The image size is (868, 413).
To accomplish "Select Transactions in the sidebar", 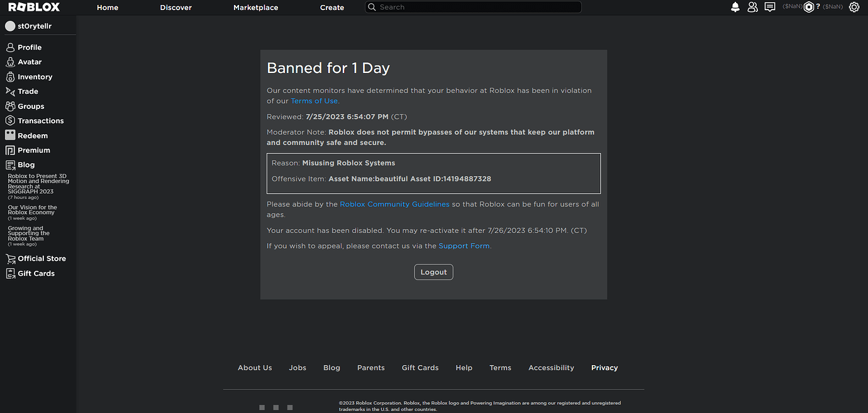I will click(41, 121).
